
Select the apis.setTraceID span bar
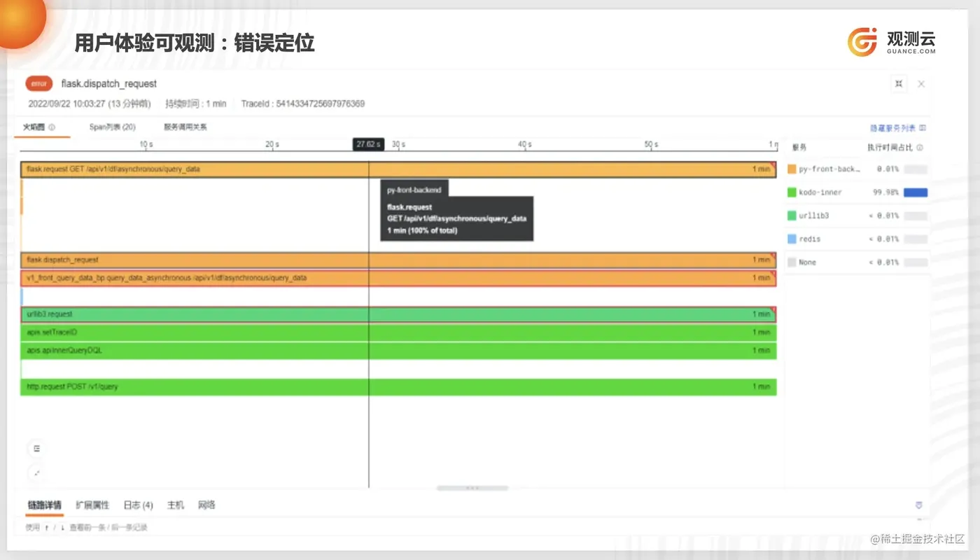click(398, 332)
